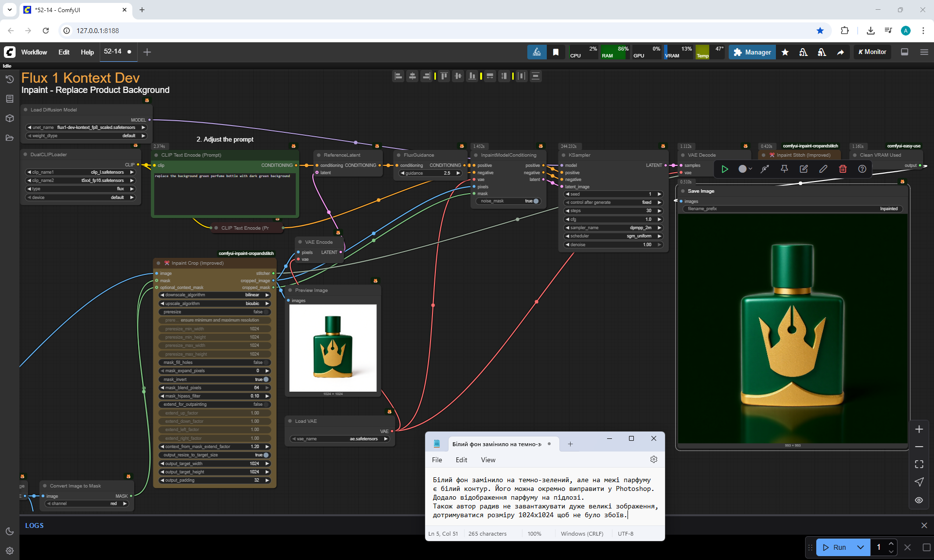The width and height of the screenshot is (934, 560).
Task: Open the Workflow menu
Action: 34,52
